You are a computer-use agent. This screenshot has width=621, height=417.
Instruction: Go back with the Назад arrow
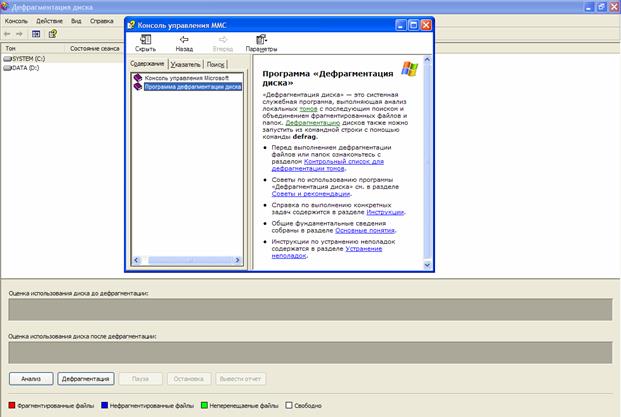pyautogui.click(x=184, y=41)
